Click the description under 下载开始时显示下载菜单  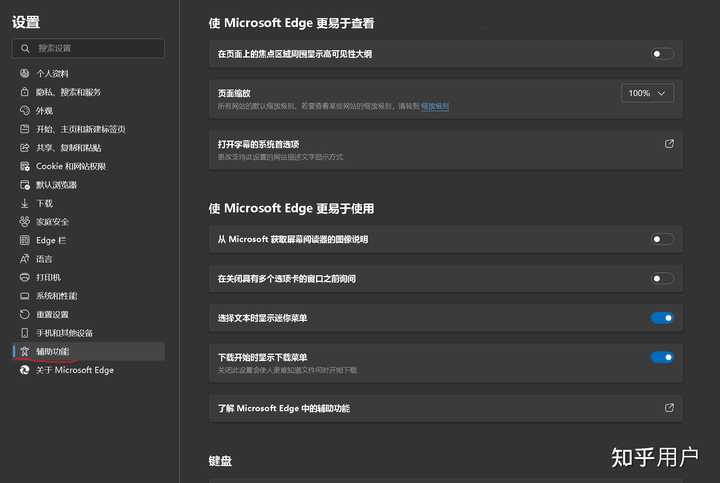pos(287,370)
